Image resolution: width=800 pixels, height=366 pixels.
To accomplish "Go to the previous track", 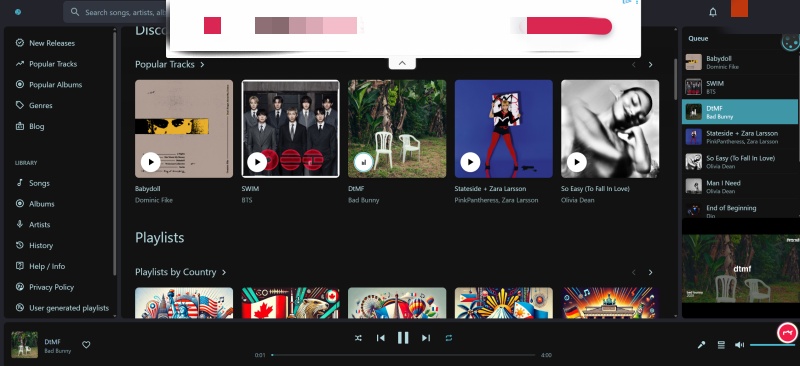I will pos(381,338).
